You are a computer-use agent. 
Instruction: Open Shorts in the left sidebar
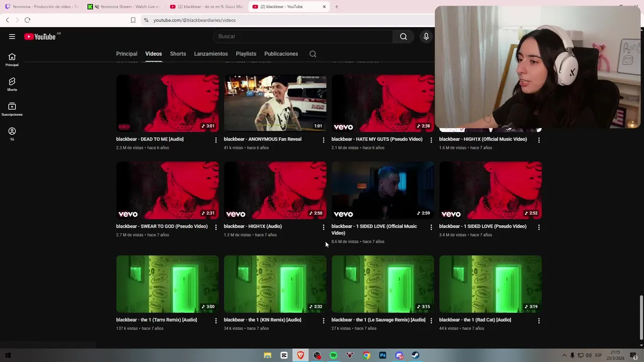(12, 84)
